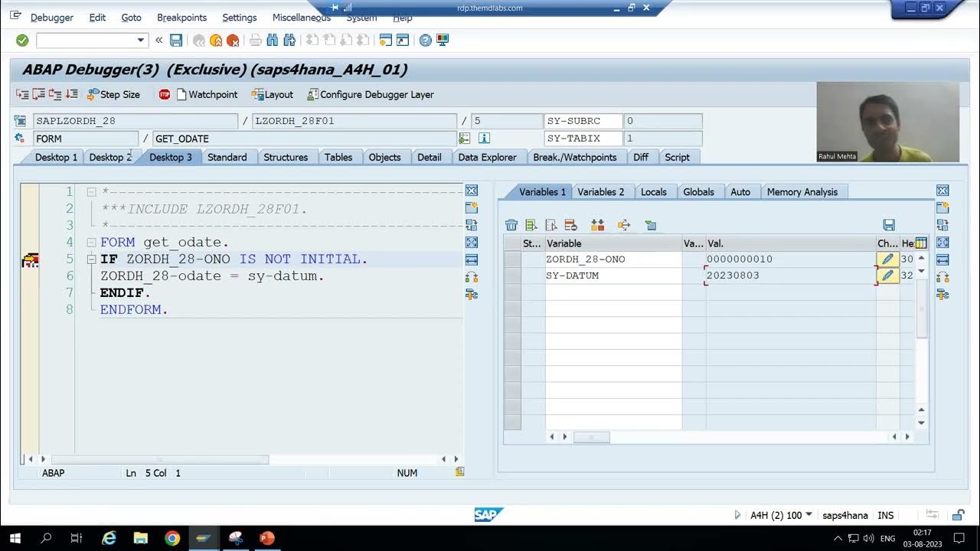Click the variables table horizontal scrollbar thumb
This screenshot has width=980, height=551.
(x=592, y=437)
